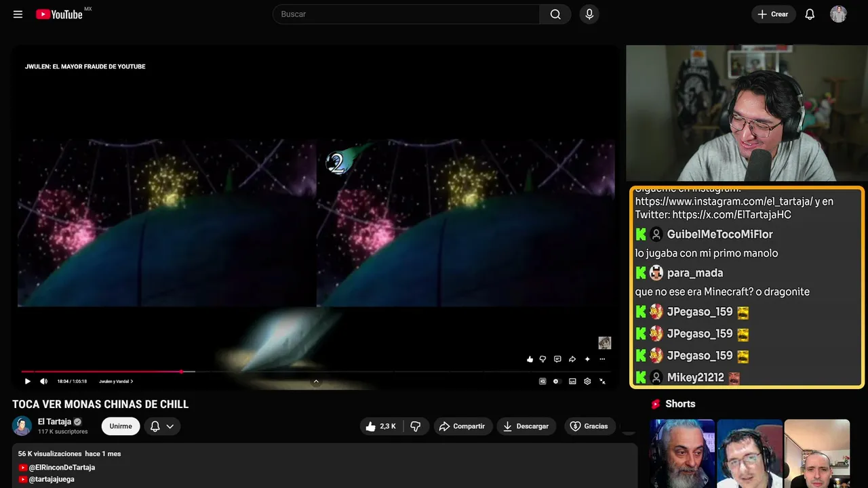Open the @ElRinconDeTartaja link
Viewport: 868px width, 488px height.
pyautogui.click(x=62, y=468)
